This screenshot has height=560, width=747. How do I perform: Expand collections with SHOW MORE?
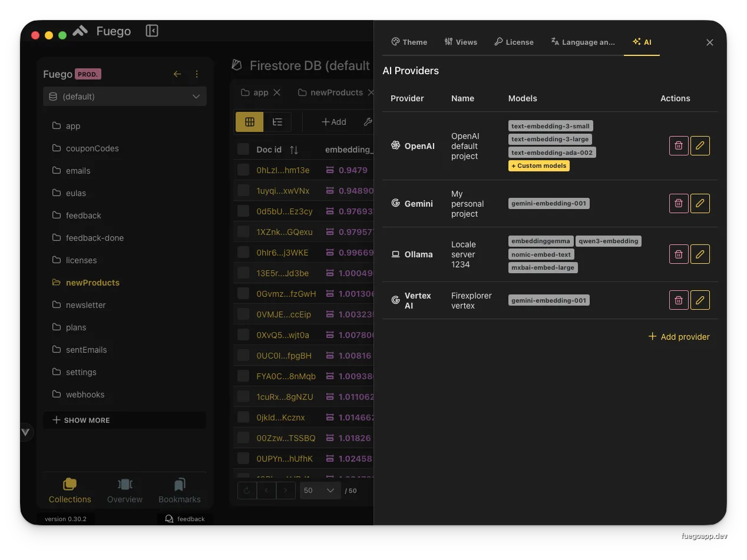[81, 420]
